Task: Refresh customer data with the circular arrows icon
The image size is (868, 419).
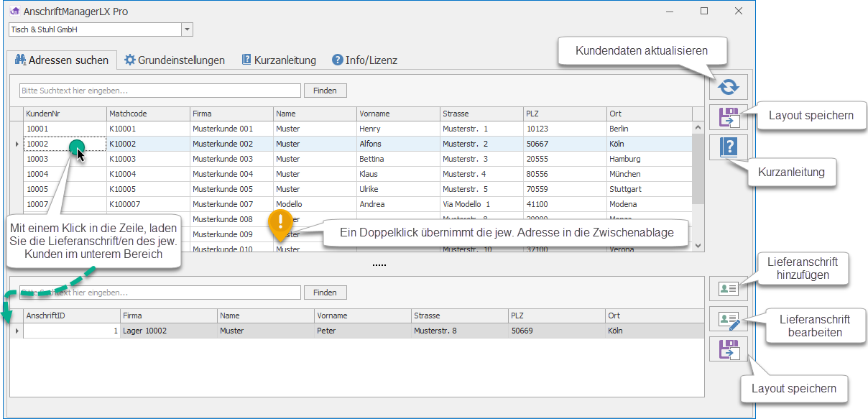Action: coord(729,87)
